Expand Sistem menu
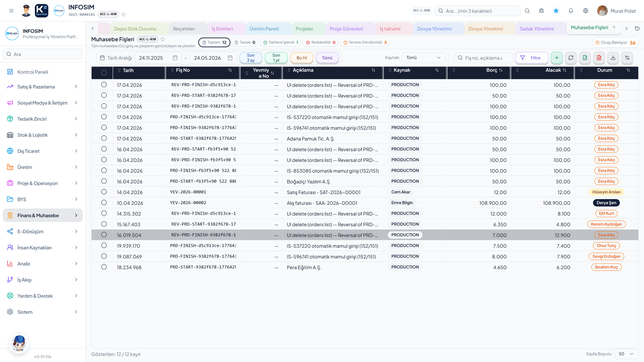The width and height of the screenshot is (644, 362). pos(42,312)
